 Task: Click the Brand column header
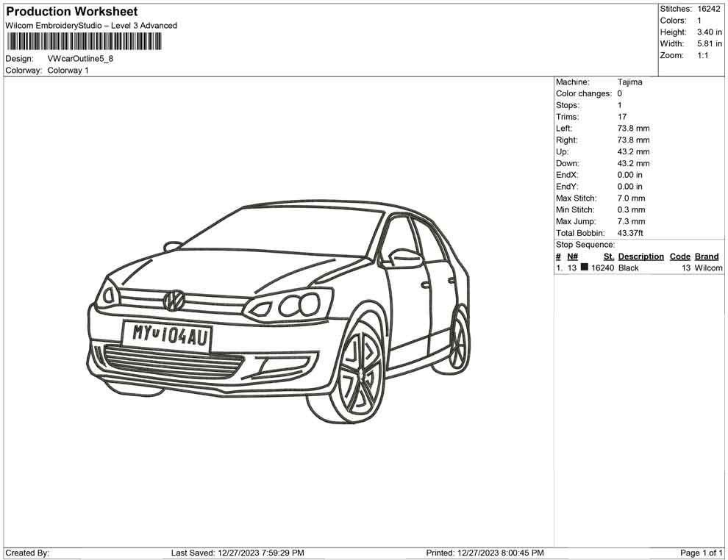pyautogui.click(x=707, y=256)
